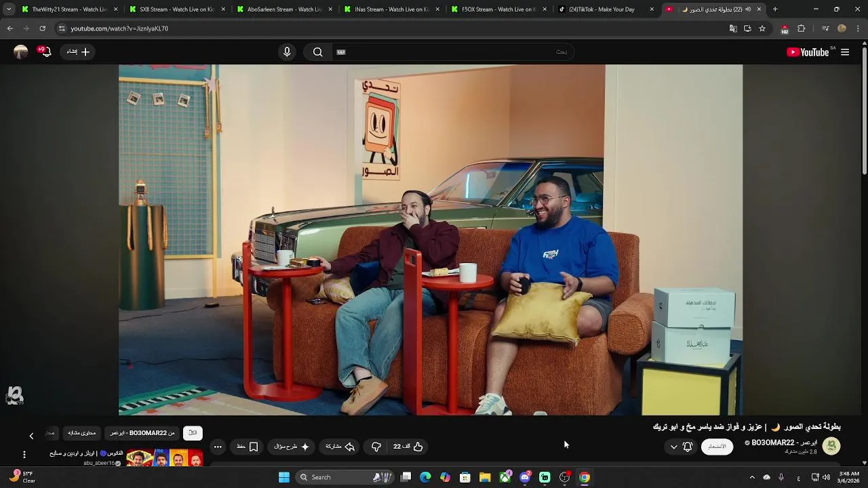The image size is (868, 488).
Task: Open OBS Studio from taskbar
Action: coord(564,477)
